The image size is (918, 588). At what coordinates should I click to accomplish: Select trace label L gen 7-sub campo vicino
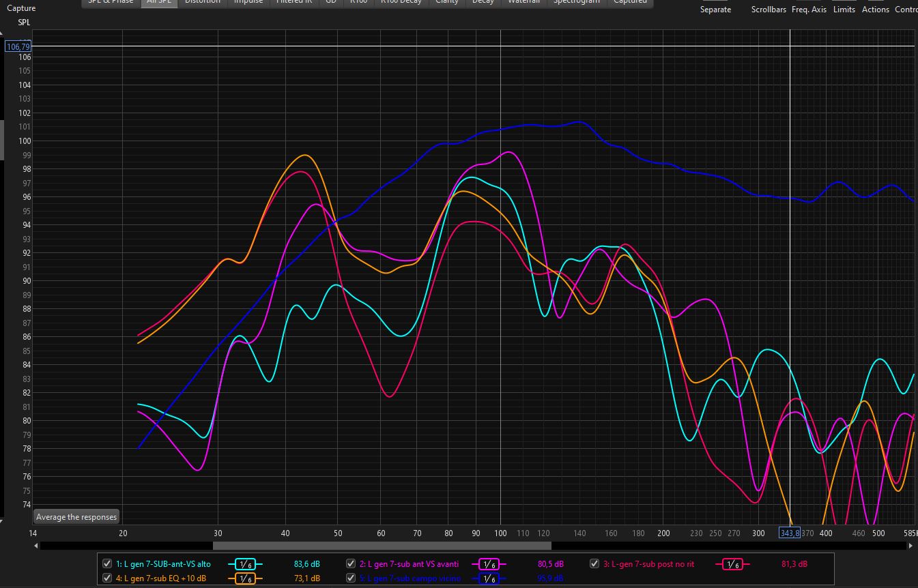pyautogui.click(x=410, y=578)
